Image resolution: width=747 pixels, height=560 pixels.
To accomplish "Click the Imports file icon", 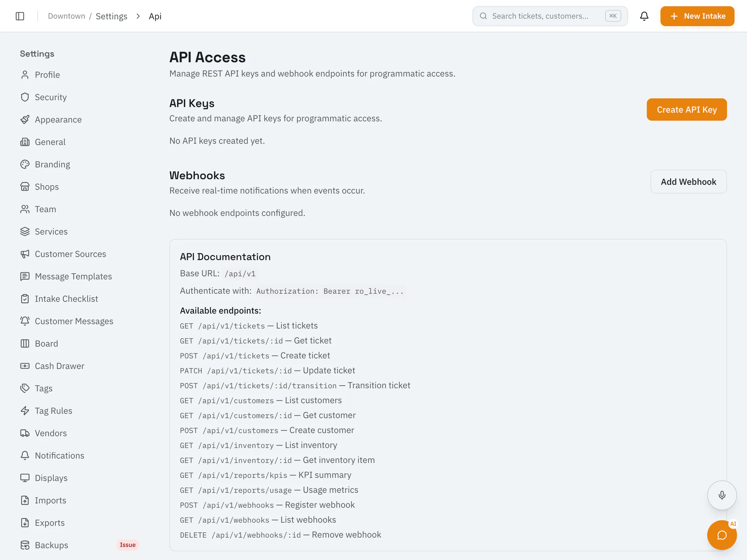I will pyautogui.click(x=25, y=500).
